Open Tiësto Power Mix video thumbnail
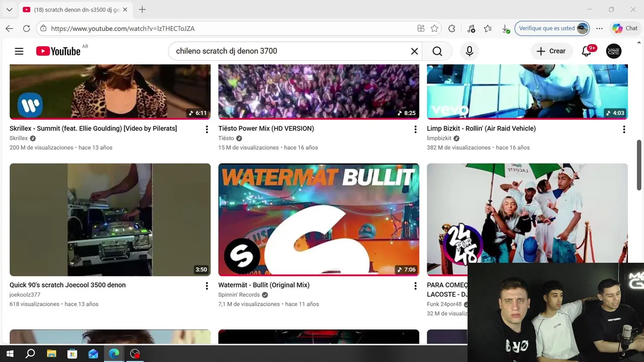This screenshot has width=644, height=362. click(318, 91)
